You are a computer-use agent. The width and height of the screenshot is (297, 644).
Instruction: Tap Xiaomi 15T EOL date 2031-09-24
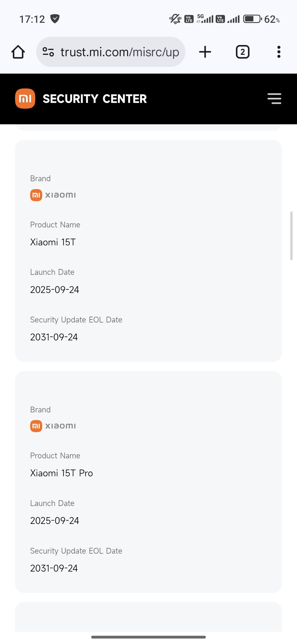54,337
